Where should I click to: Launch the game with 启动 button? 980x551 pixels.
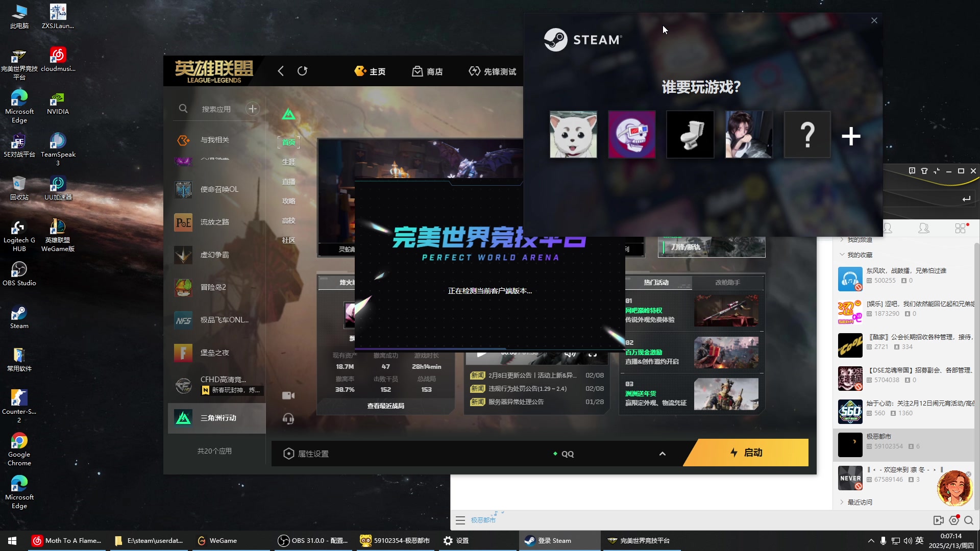pyautogui.click(x=746, y=453)
